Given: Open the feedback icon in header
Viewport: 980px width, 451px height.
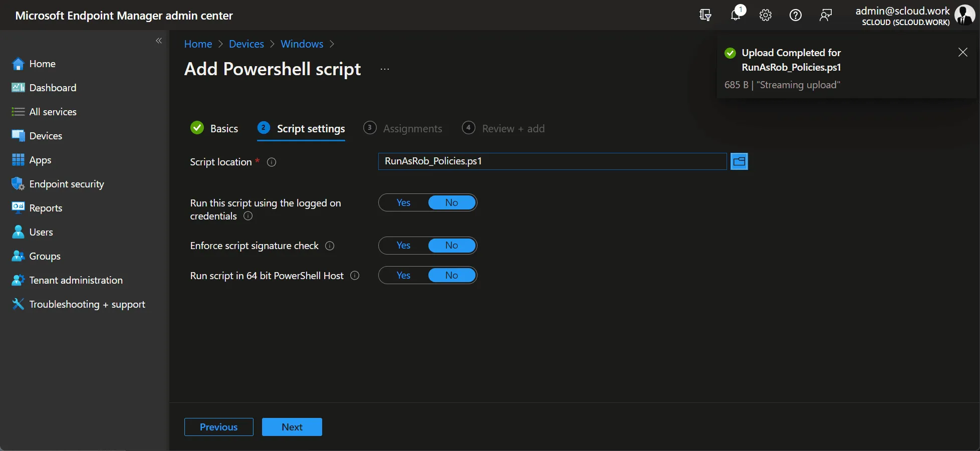Looking at the screenshot, I should 826,15.
